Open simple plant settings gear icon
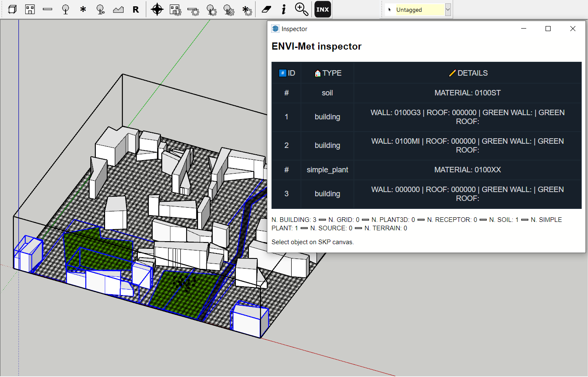Screen dimensions: 588x377 [x=211, y=10]
